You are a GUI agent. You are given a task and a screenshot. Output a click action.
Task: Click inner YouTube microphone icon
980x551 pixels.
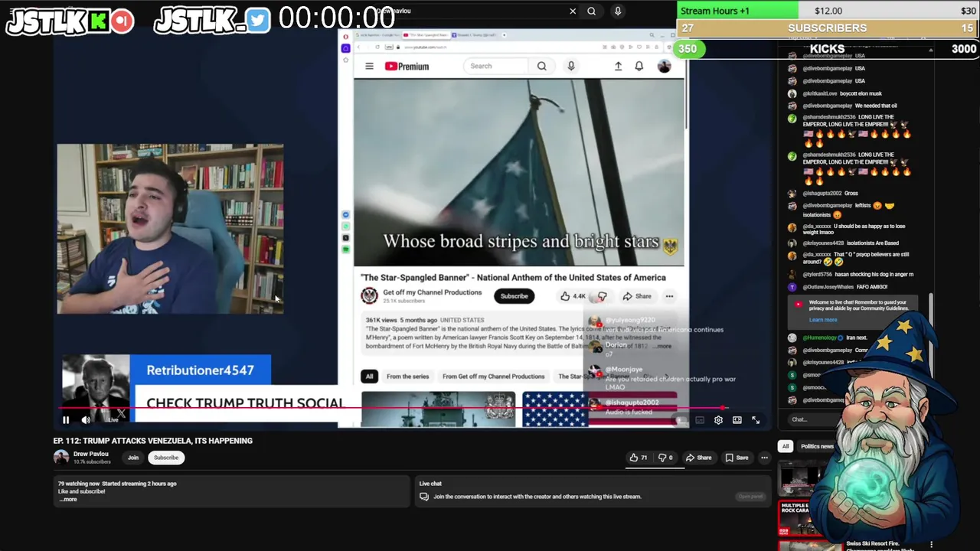[570, 66]
